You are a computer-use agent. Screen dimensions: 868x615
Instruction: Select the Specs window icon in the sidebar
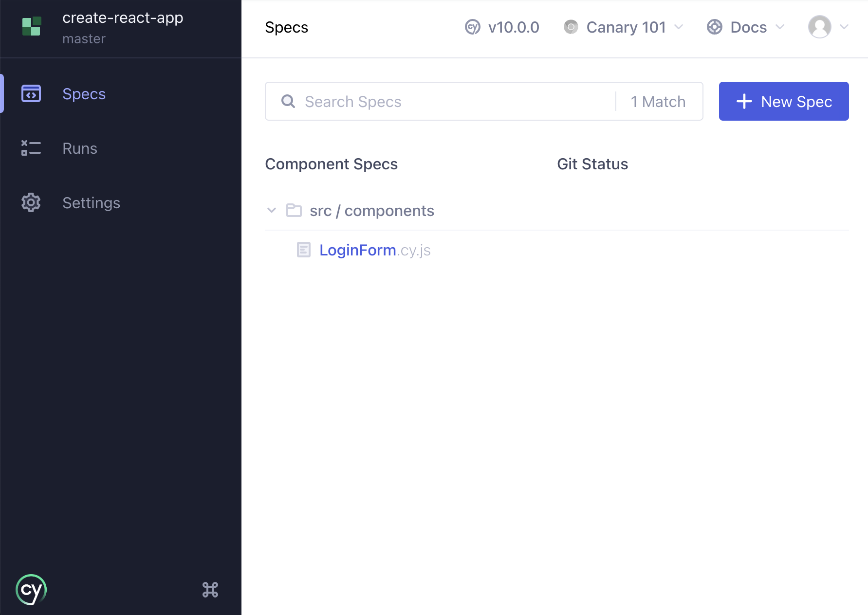coord(31,94)
